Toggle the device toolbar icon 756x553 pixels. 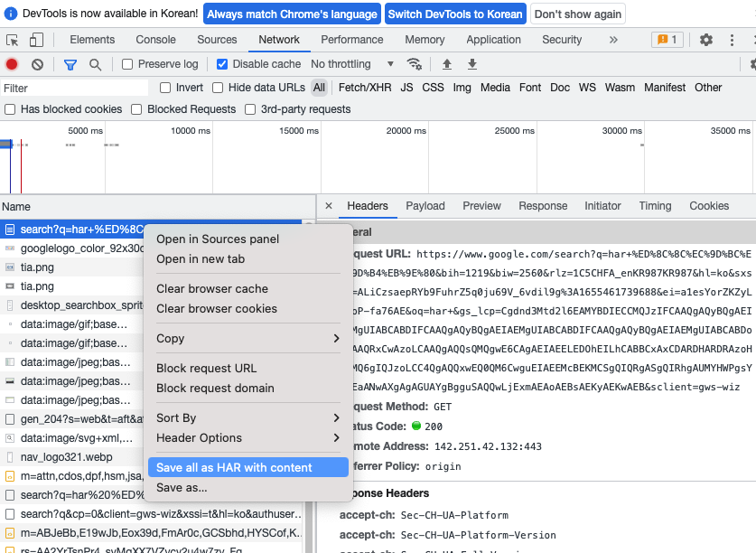tap(36, 40)
